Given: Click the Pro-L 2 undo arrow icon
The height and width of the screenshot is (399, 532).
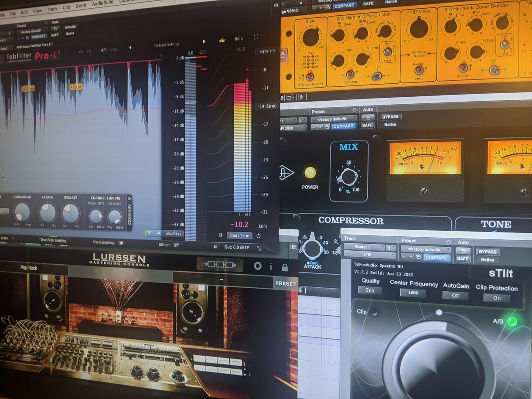Looking at the screenshot, I should click(80, 51).
